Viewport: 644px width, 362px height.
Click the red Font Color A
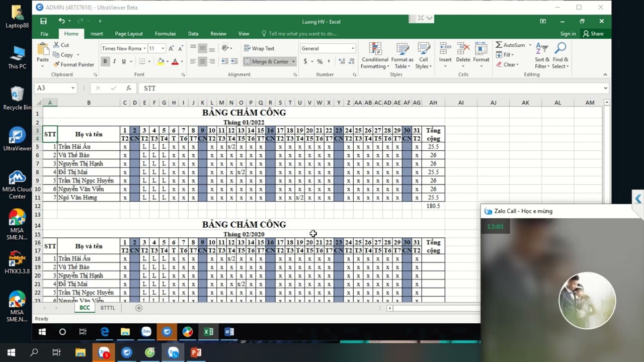175,61
